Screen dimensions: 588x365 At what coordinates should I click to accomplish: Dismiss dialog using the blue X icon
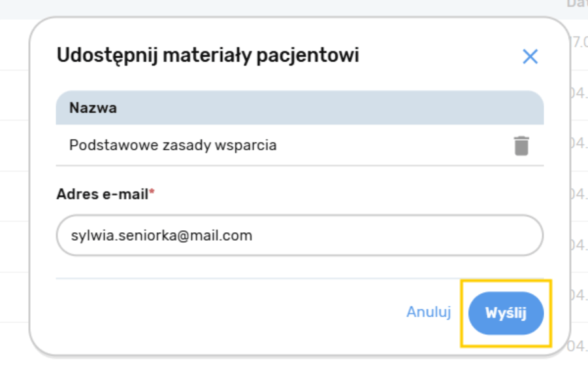click(530, 56)
